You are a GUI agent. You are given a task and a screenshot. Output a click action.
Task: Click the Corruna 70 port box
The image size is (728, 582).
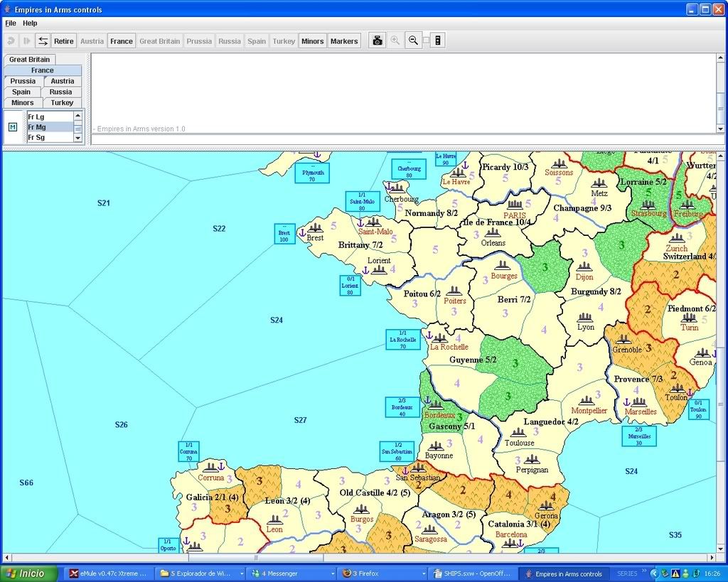188,451
